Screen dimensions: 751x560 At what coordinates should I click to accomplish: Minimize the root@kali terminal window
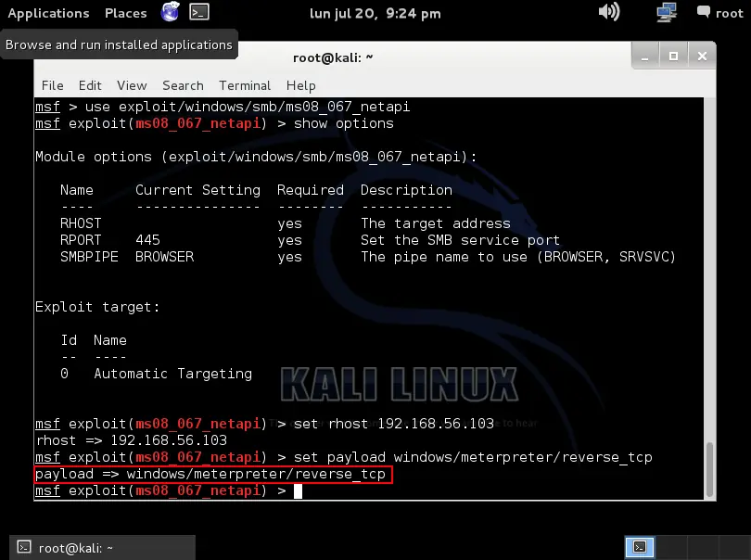pyautogui.click(x=644, y=57)
